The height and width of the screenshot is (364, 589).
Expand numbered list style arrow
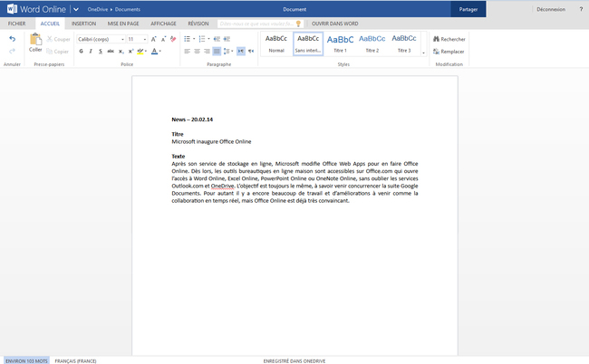[208, 39]
